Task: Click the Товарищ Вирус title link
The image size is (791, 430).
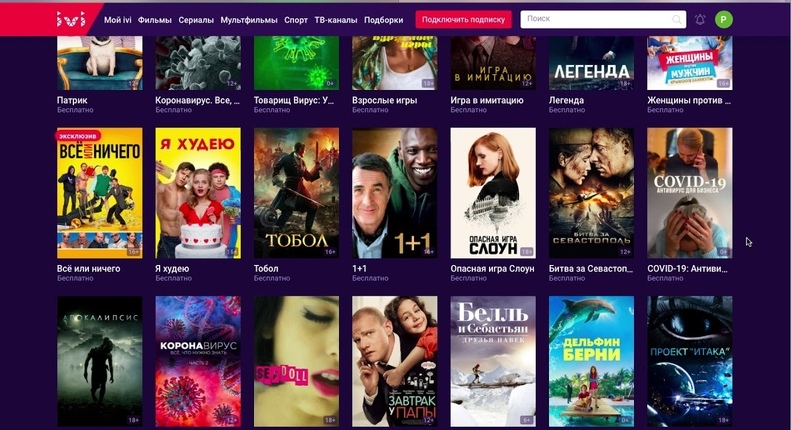Action: tap(294, 100)
